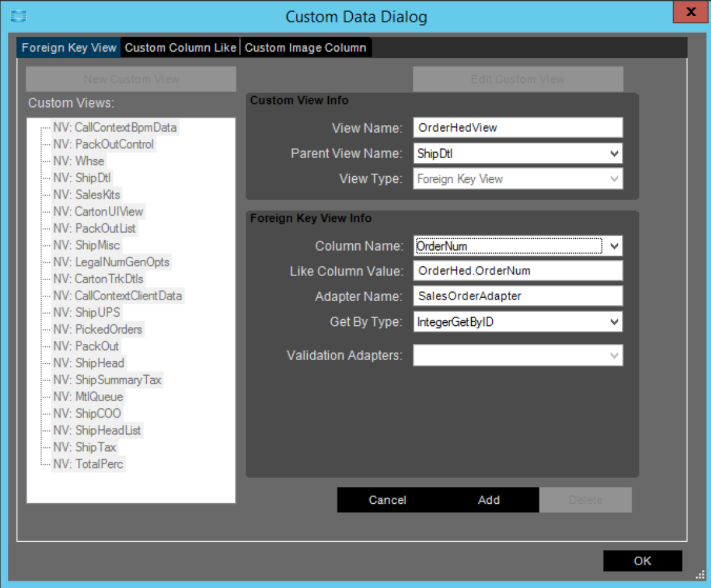Switch to the Custom Column Like tab
Viewport: 711px width, 588px height.
click(x=180, y=48)
